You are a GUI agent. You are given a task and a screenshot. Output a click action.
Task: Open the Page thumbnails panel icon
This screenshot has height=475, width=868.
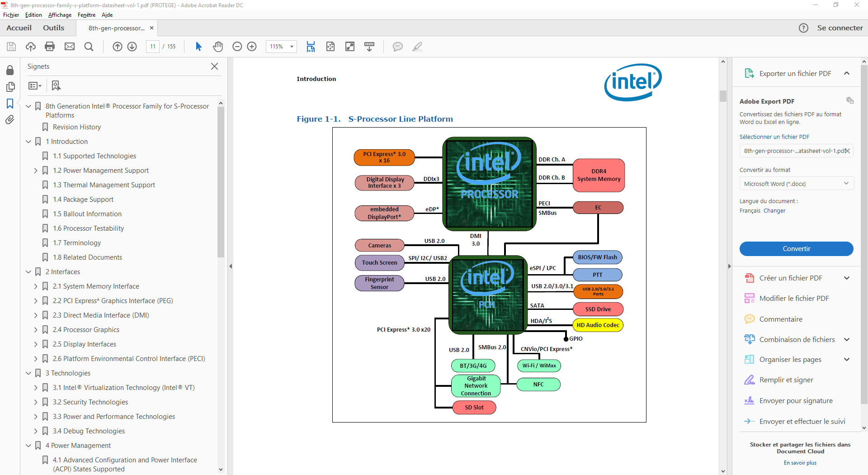click(10, 86)
